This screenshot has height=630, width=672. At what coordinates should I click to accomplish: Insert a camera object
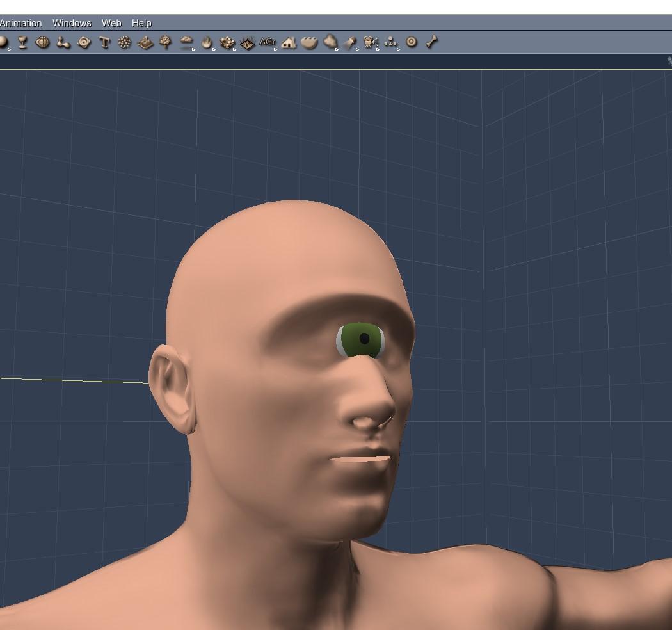371,42
